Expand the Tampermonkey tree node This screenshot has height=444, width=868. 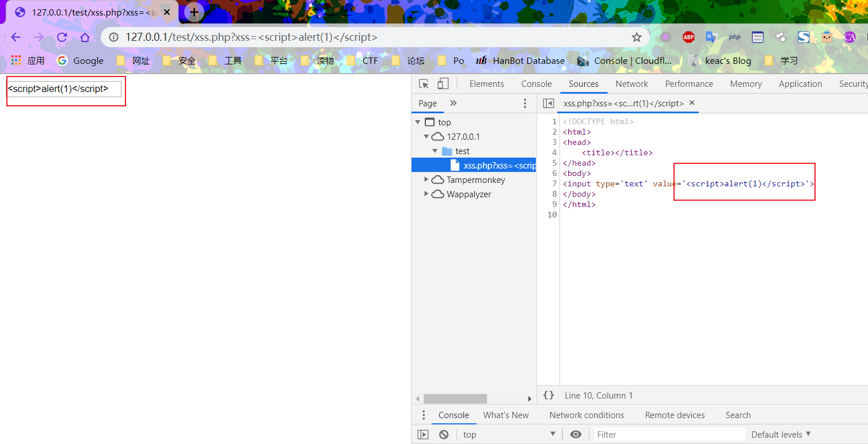pyautogui.click(x=427, y=180)
